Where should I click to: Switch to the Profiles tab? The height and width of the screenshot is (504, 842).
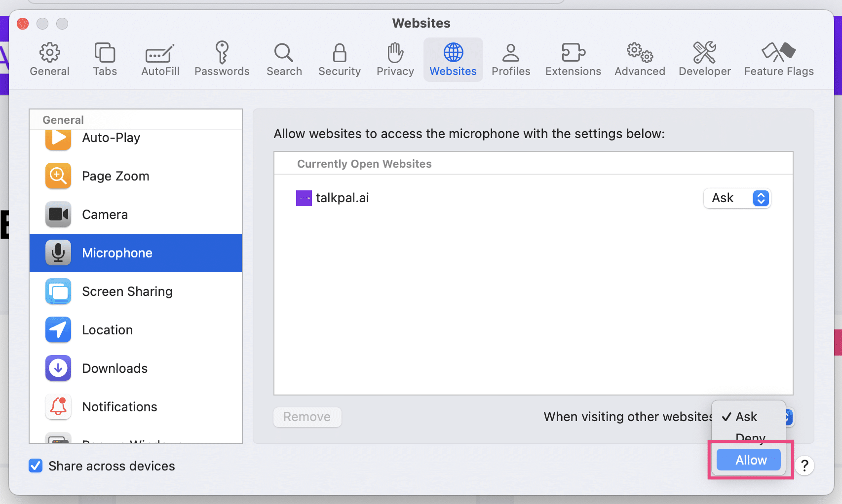(511, 58)
